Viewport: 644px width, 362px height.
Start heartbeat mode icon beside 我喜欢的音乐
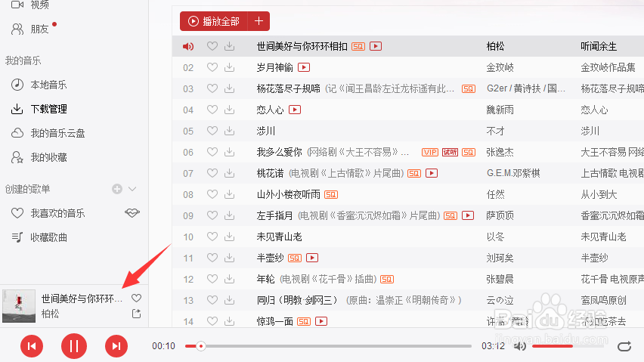pos(132,212)
